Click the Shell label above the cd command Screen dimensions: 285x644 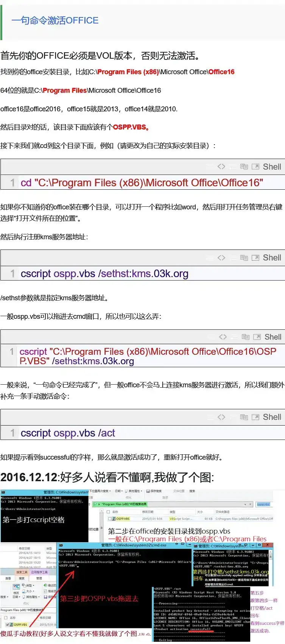tap(272, 167)
